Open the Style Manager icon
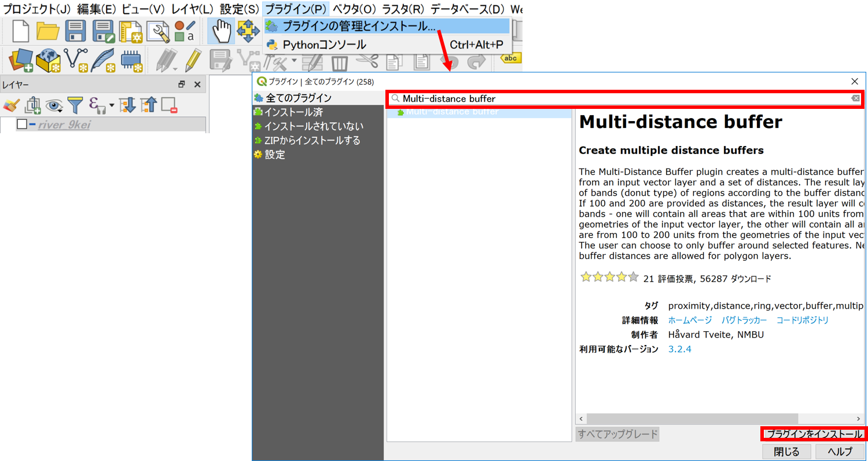This screenshot has height=461, width=868. 185,31
